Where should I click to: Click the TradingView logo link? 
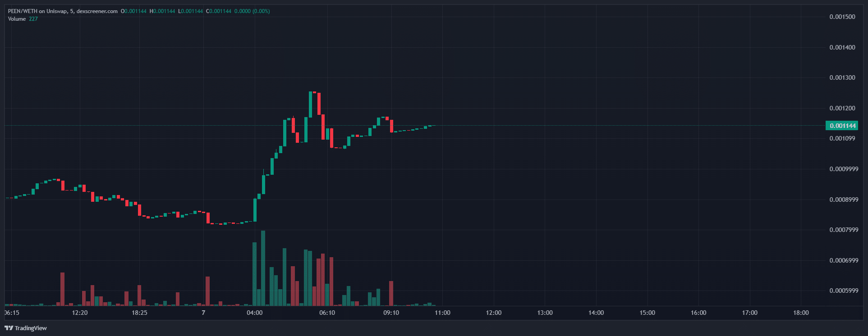click(x=26, y=328)
